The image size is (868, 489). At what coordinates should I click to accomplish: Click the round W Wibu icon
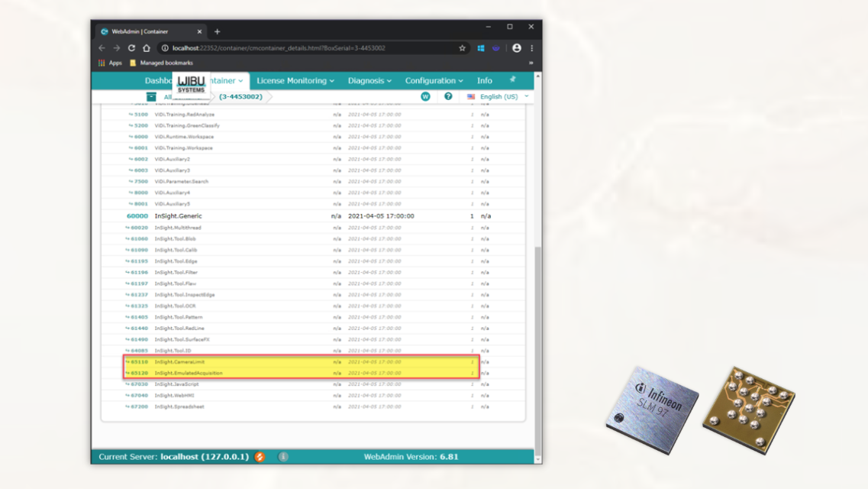425,96
